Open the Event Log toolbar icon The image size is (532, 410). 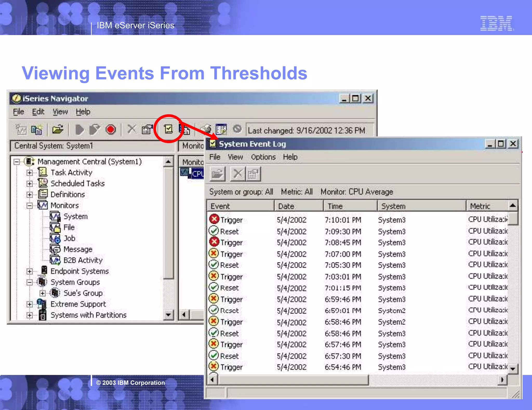click(x=168, y=129)
